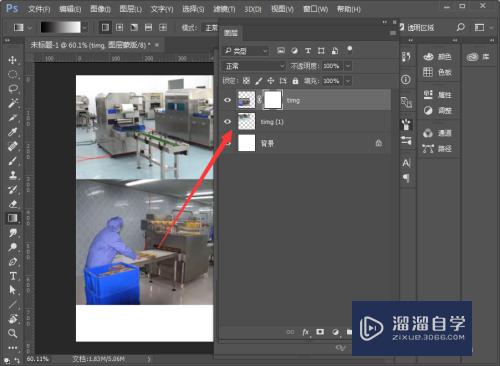Open the Color panel button
Viewport: 500px width, 366px height.
437,57
